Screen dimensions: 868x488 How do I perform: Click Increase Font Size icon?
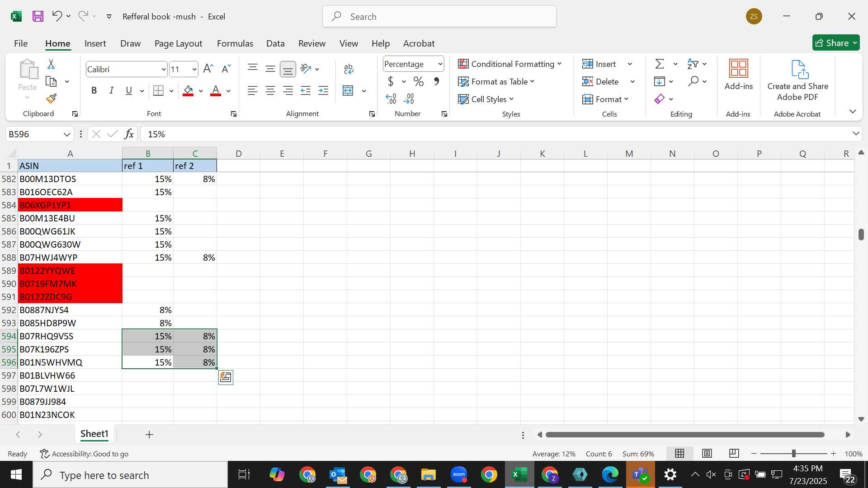tap(208, 69)
